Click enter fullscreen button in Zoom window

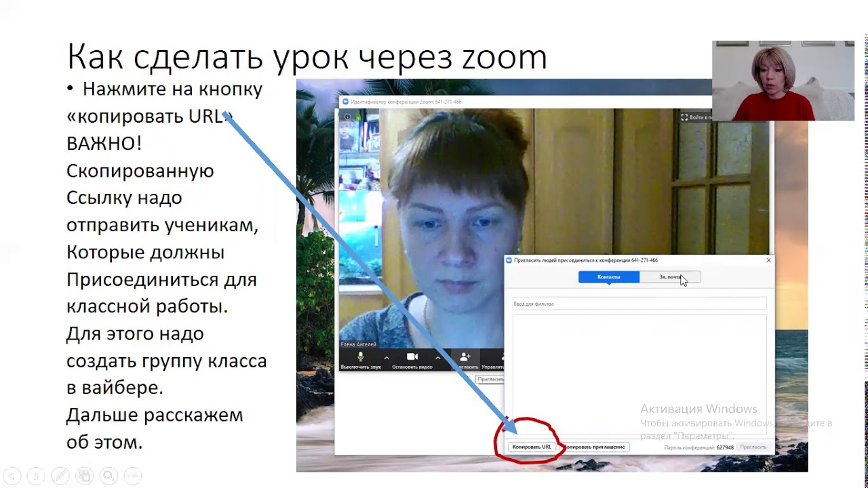coord(696,117)
